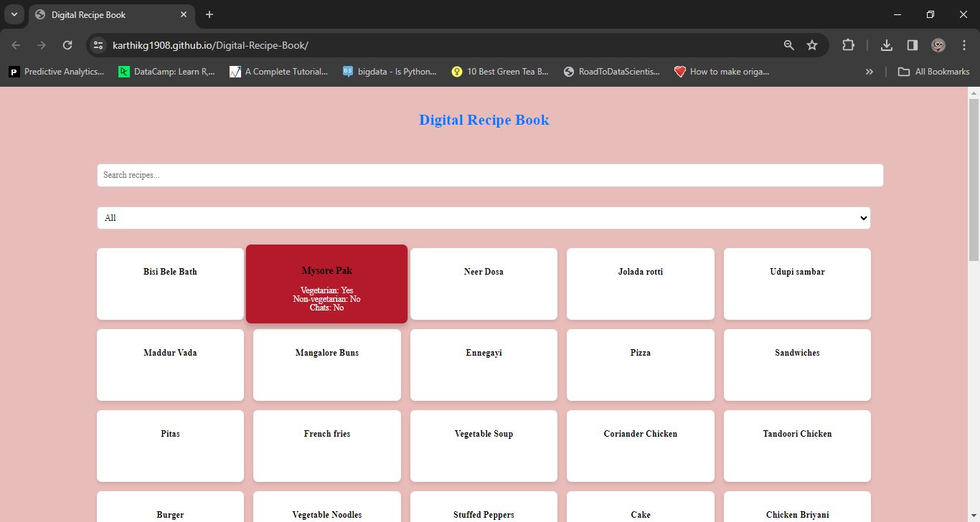Click the browser forward arrow
980x522 pixels.
(42, 45)
